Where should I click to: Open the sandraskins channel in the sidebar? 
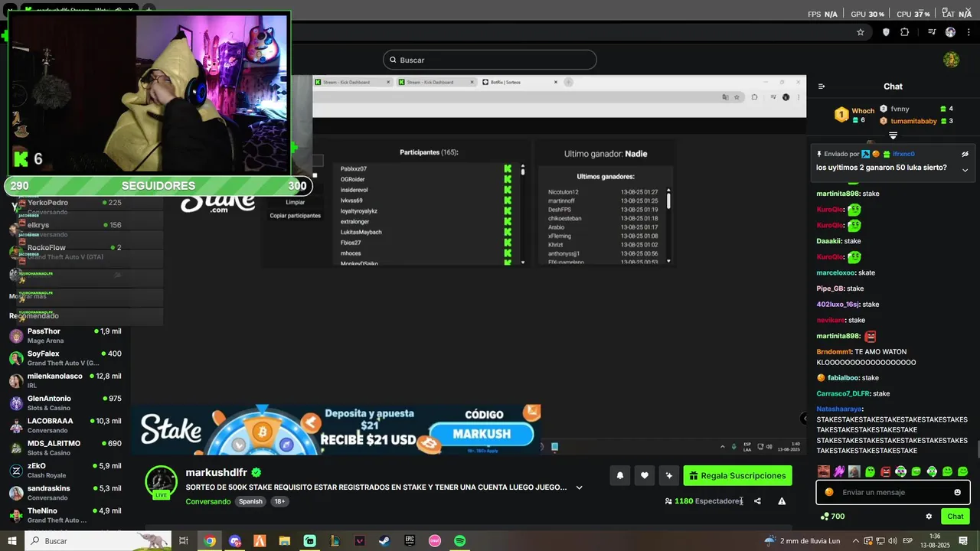[x=66, y=493]
